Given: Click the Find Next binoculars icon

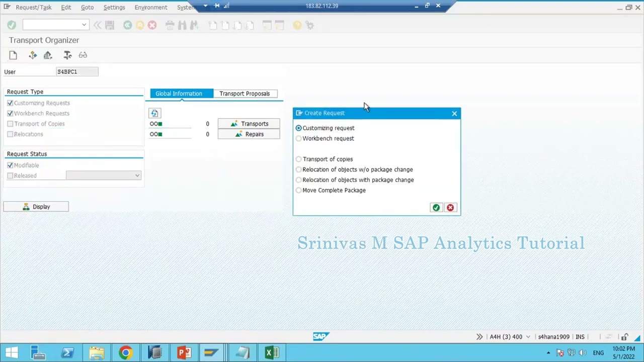Looking at the screenshot, I should 194,25.
